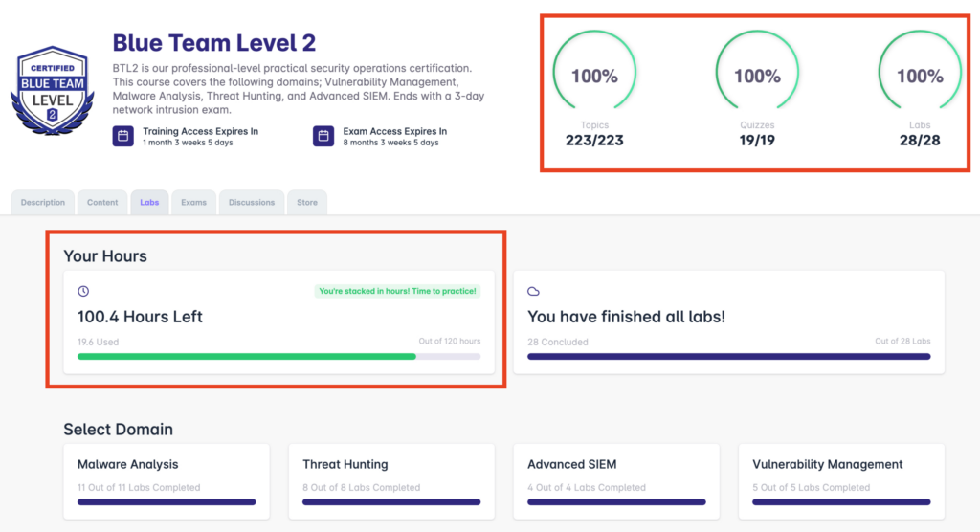Click the Threat Hunting progress bar
Screen dimensions: 980x532
[x=391, y=502]
